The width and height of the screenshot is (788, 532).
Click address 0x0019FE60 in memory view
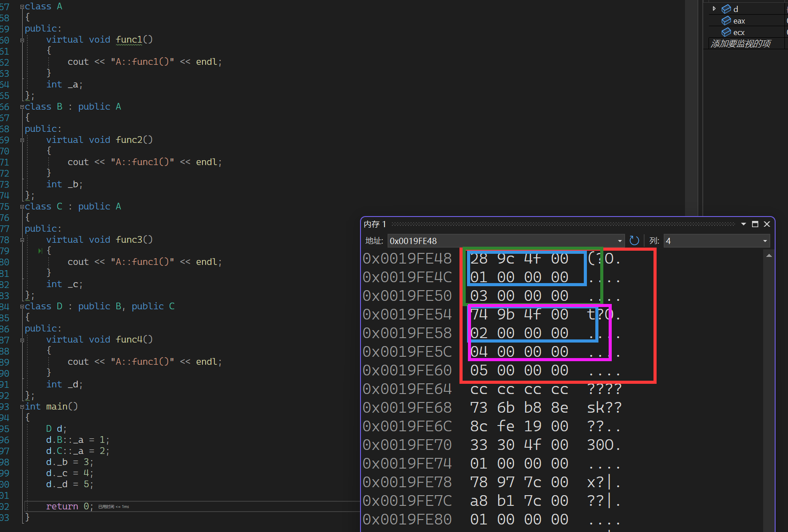click(407, 370)
